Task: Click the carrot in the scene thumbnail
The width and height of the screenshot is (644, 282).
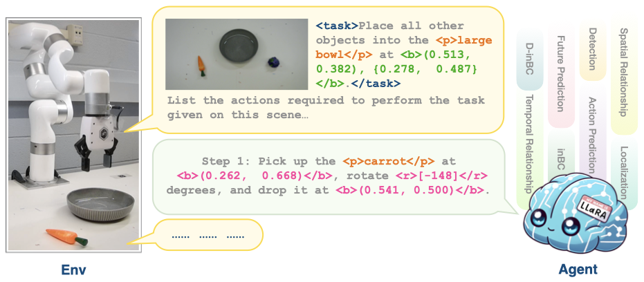Action: tap(201, 65)
